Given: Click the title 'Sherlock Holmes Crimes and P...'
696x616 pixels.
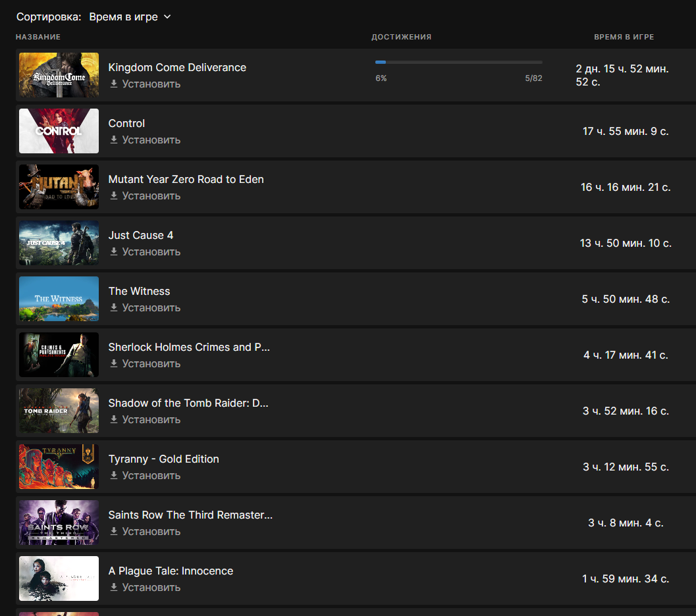Looking at the screenshot, I should click(x=189, y=347).
